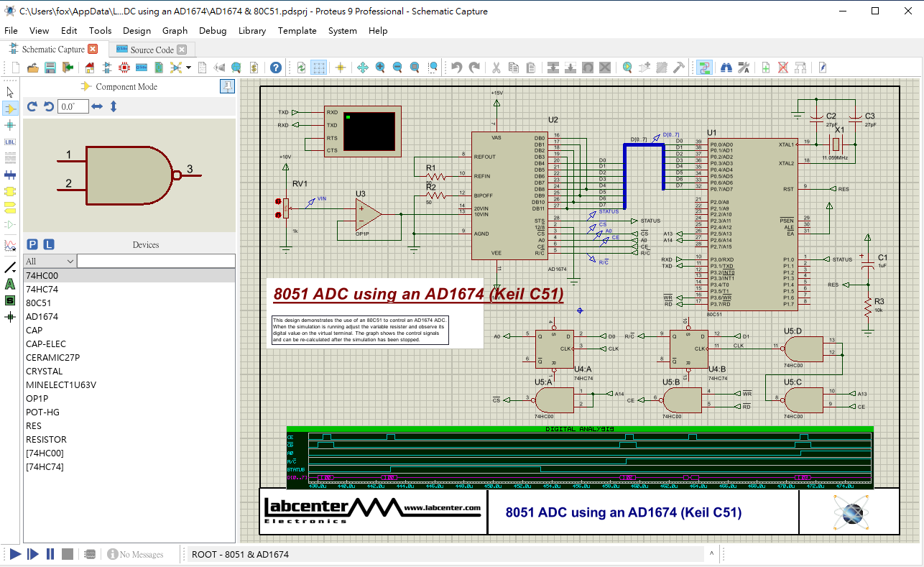Toggle the grid display
This screenshot has height=567, width=924.
coord(318,68)
